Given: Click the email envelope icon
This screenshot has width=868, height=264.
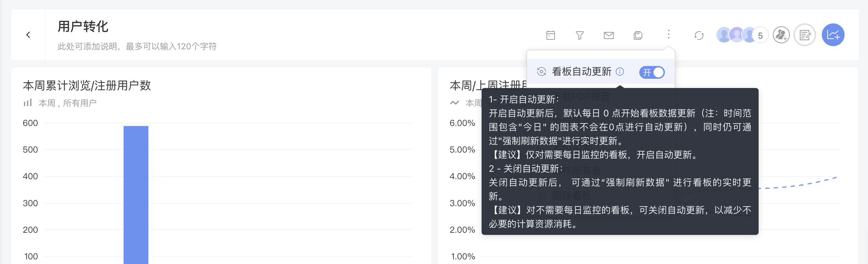Looking at the screenshot, I should (x=609, y=35).
